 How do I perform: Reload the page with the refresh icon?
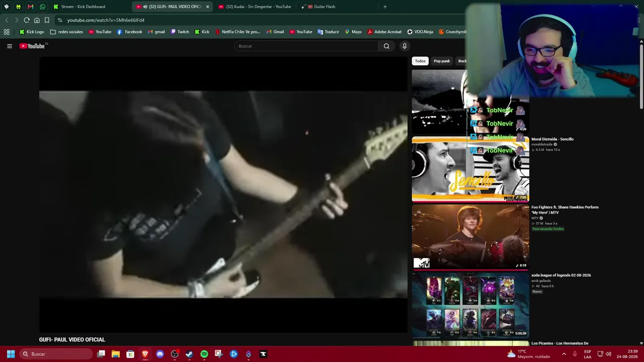point(27,20)
